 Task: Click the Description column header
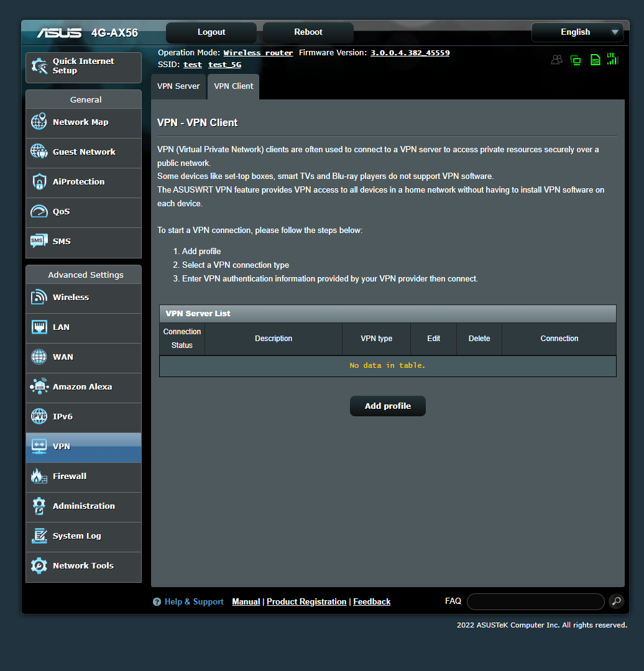point(274,339)
